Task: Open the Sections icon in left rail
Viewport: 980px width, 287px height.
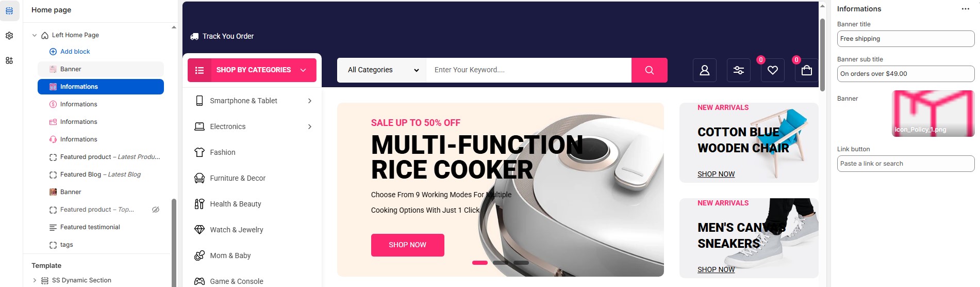Action: click(9, 11)
